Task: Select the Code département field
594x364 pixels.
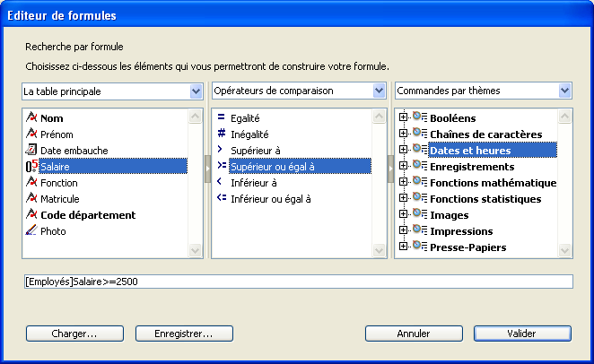Action: point(88,215)
